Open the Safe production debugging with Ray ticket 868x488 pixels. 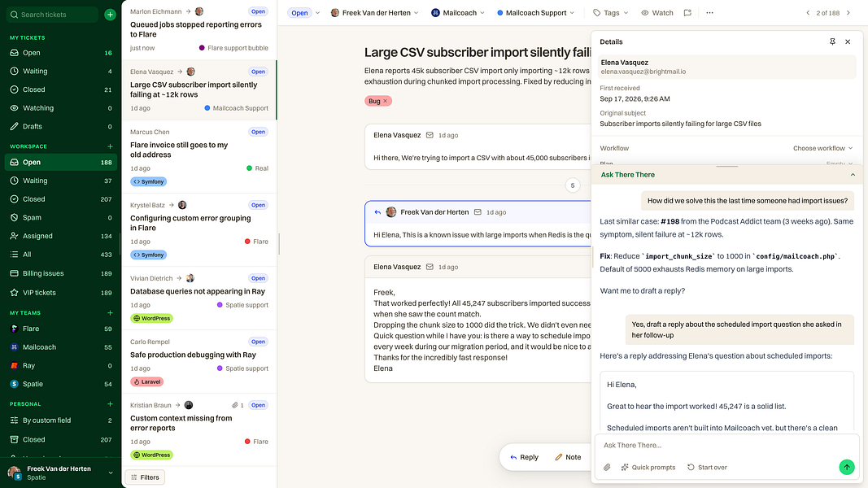point(199,361)
